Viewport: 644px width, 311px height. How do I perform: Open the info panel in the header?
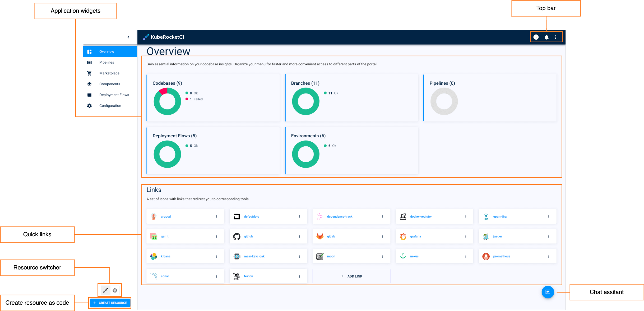tap(536, 37)
